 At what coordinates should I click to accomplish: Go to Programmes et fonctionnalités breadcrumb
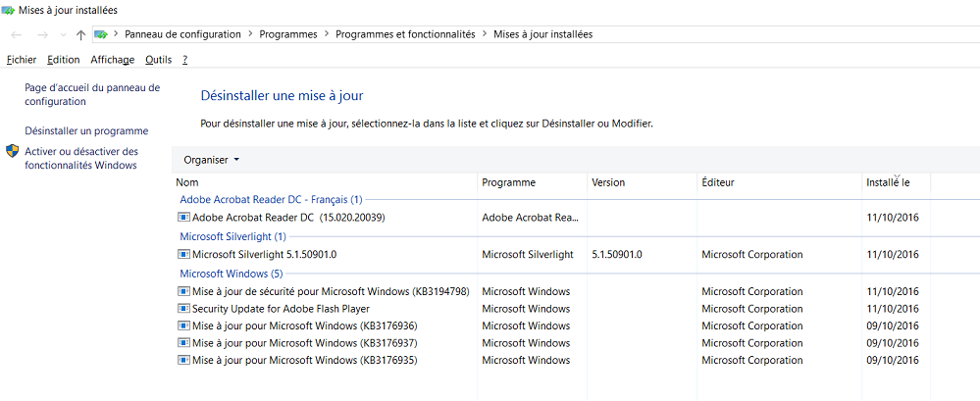point(405,34)
